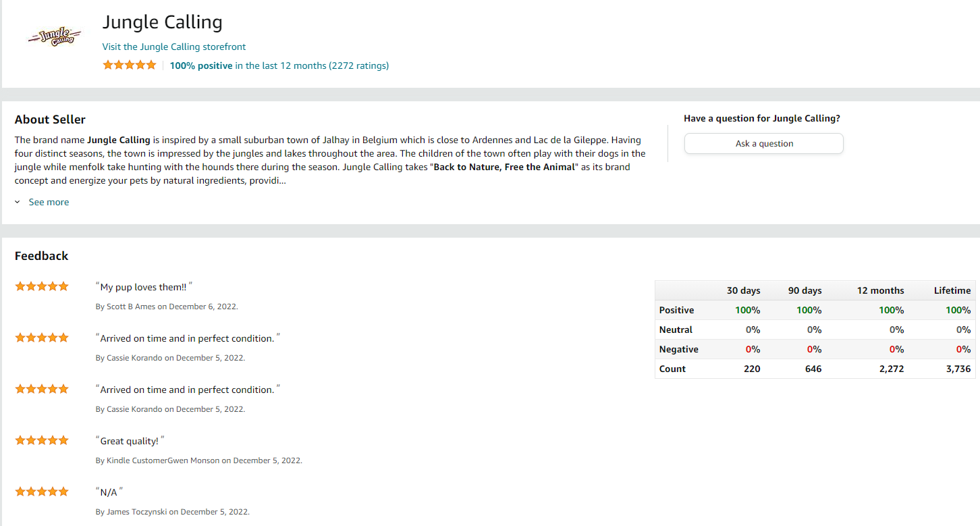Click star rating for 'My pup loves them!!' review

coord(42,286)
